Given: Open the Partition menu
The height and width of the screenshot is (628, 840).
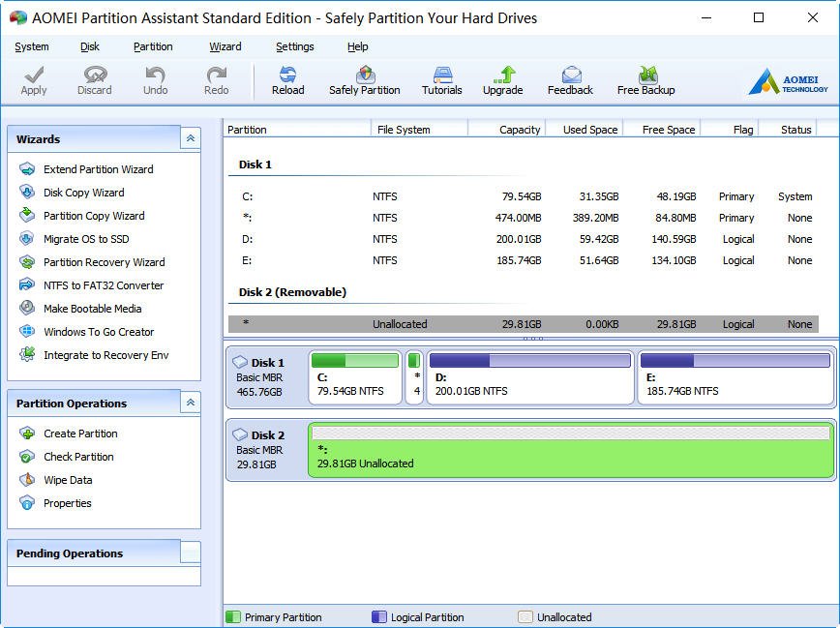Looking at the screenshot, I should pyautogui.click(x=153, y=46).
